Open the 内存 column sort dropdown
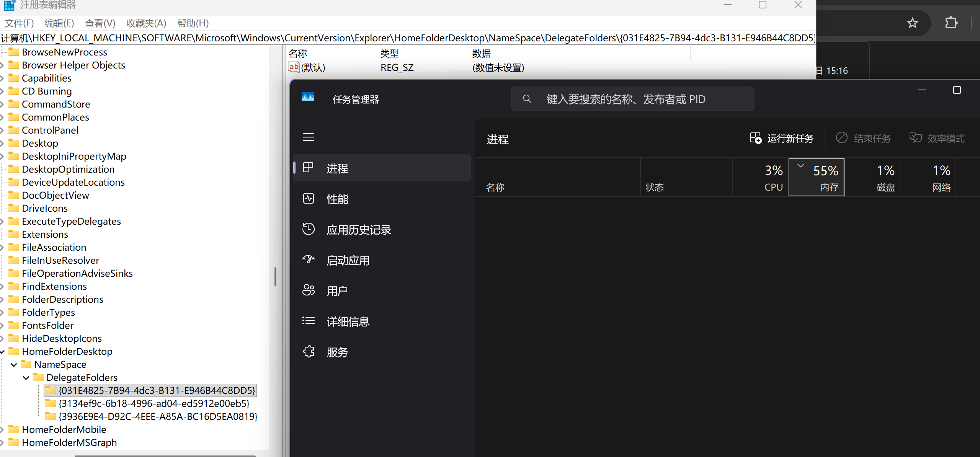The height and width of the screenshot is (457, 980). pos(800,165)
